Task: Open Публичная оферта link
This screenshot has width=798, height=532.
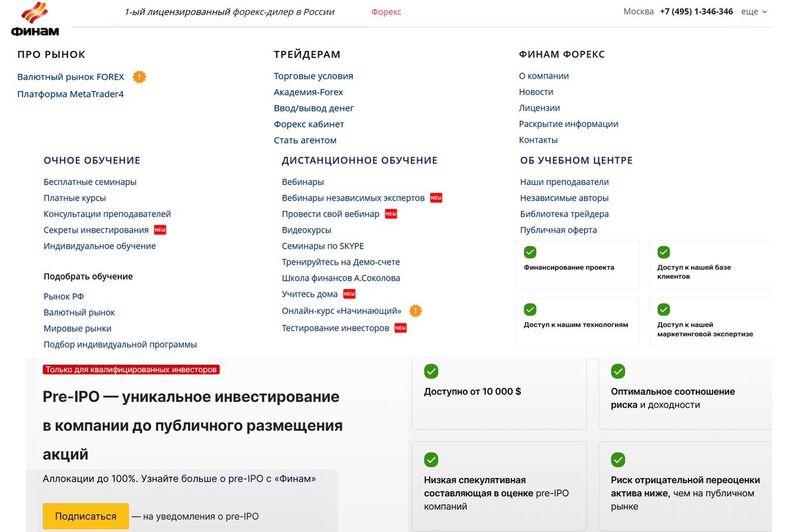Action: (558, 230)
